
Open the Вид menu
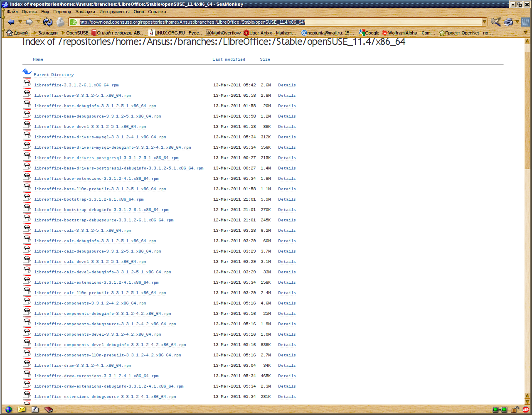point(45,12)
